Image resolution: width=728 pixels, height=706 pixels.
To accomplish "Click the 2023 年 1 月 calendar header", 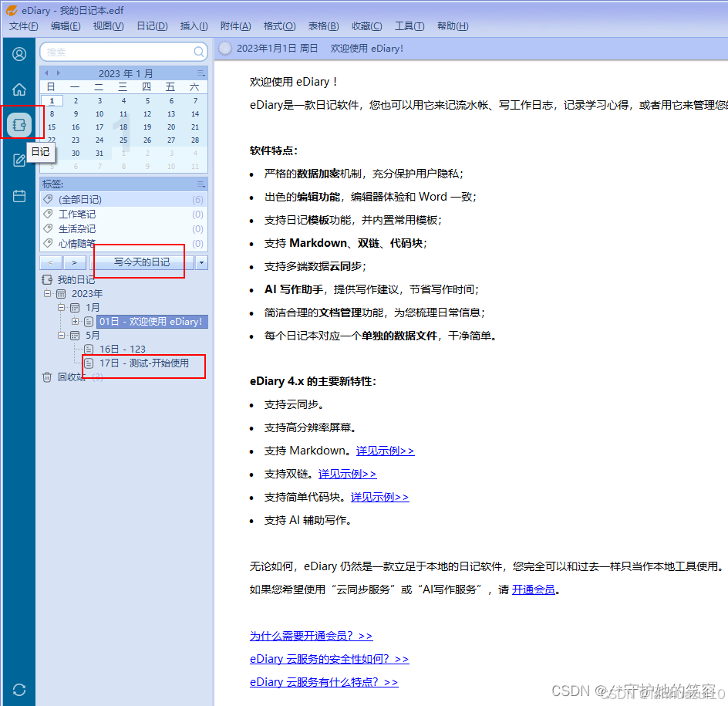I will 126,73.
